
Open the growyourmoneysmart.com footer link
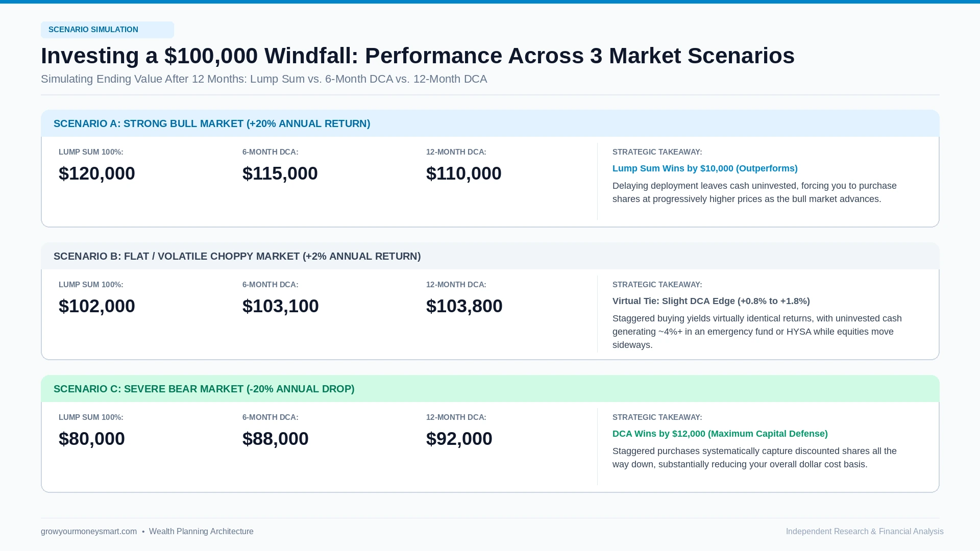[x=89, y=532]
